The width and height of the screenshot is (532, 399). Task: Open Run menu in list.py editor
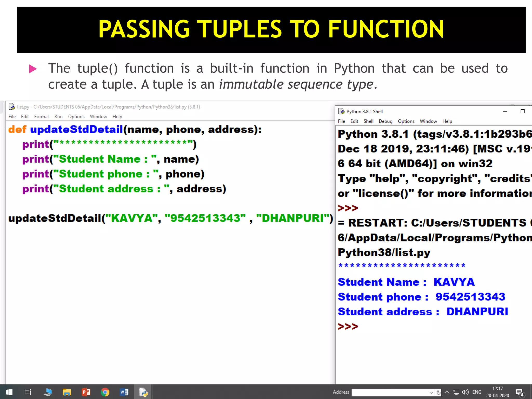58,117
